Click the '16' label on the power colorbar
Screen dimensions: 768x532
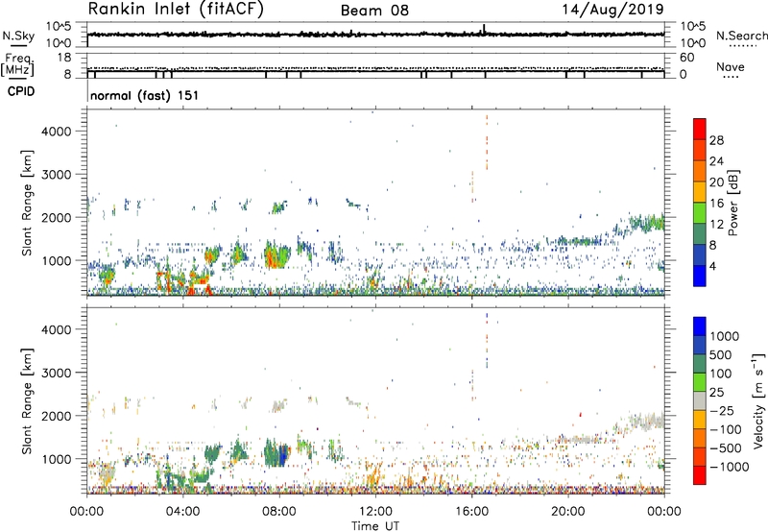(716, 204)
